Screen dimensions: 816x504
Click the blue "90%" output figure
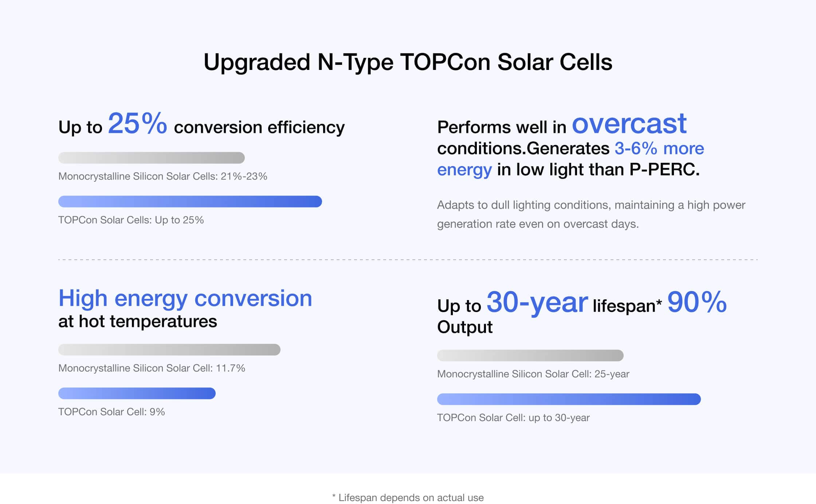pyautogui.click(x=697, y=302)
